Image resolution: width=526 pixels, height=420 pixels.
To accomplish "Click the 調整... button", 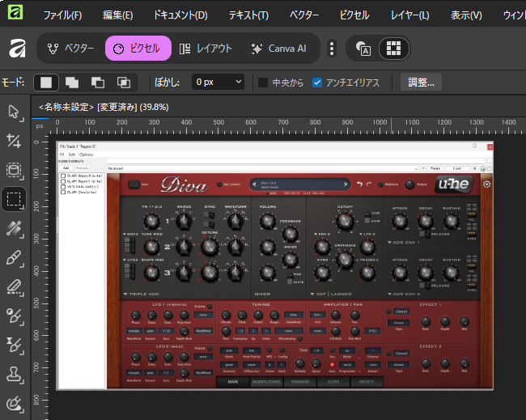I will 421,82.
